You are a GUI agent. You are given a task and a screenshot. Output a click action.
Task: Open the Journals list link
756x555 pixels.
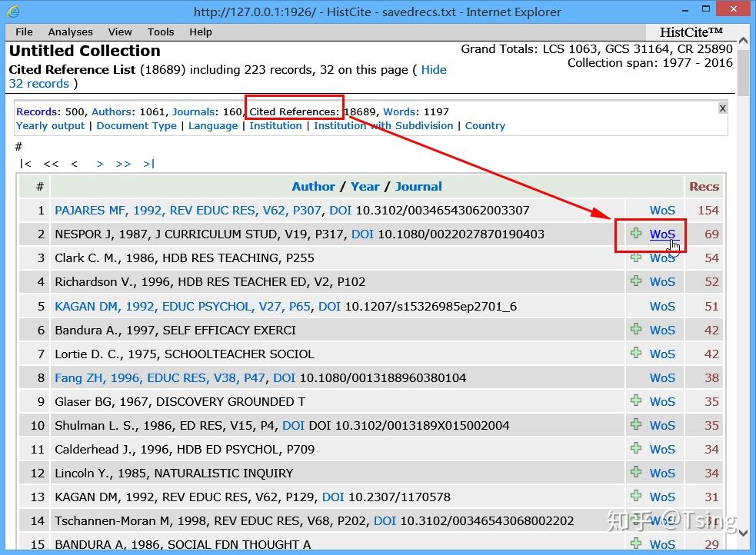tap(193, 111)
